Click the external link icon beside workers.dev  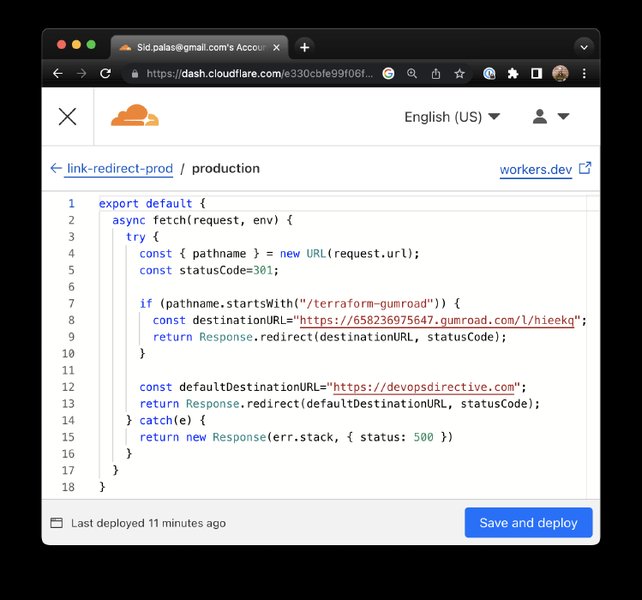point(585,168)
